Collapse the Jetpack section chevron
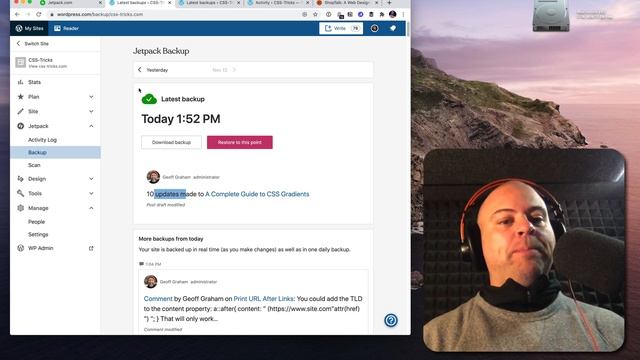The image size is (640, 360). click(x=91, y=126)
